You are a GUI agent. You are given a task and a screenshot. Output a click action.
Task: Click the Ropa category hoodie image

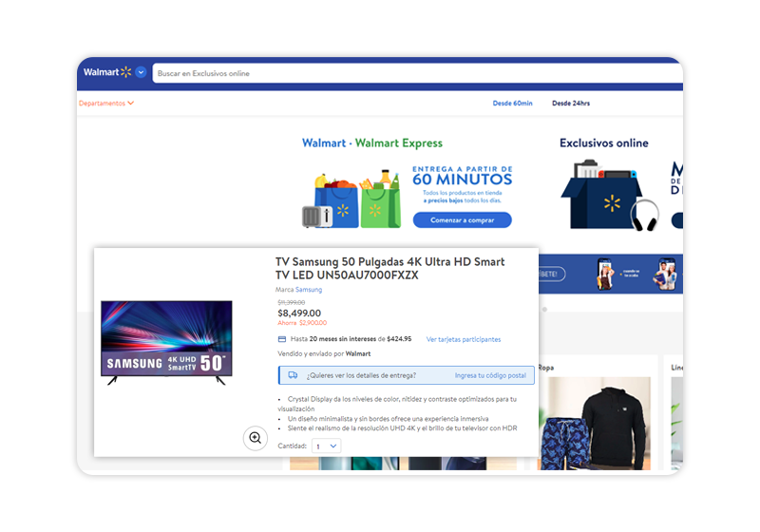(595, 423)
